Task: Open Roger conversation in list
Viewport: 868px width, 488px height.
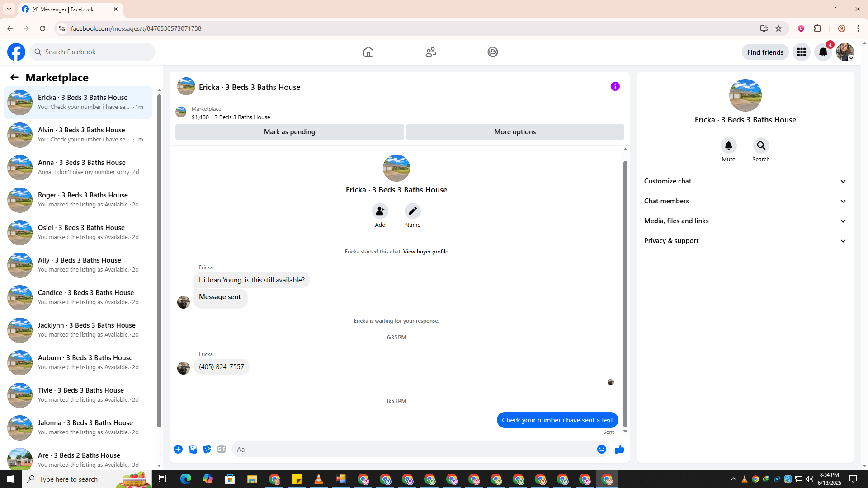Action: coord(78,200)
